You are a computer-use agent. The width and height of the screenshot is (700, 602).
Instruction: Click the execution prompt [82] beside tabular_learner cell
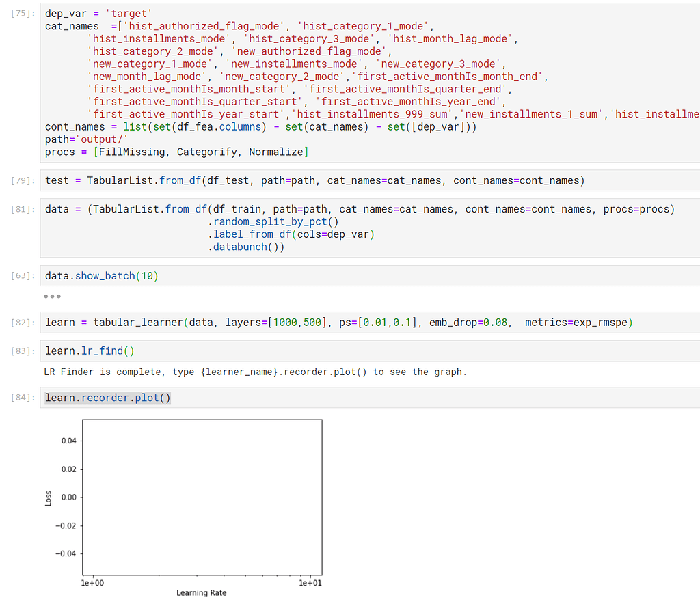point(20,322)
